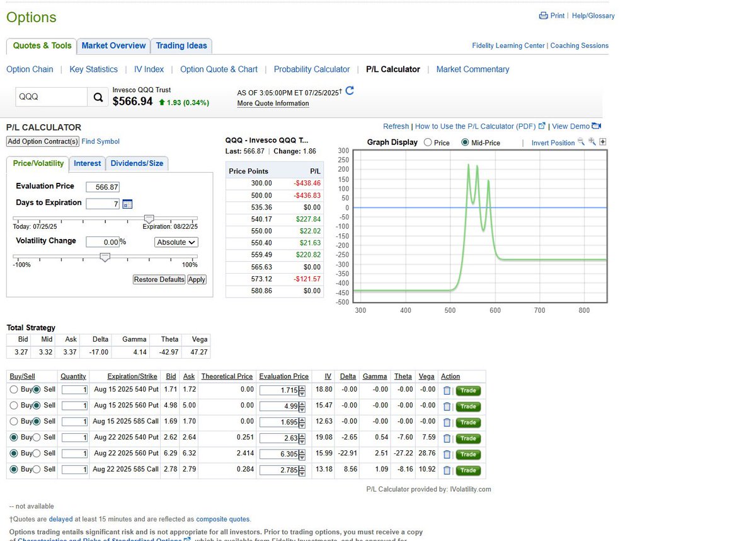The width and height of the screenshot is (756, 541).
Task: Click evaluation price stepper for Aug 22 585 Call
Action: click(302, 470)
